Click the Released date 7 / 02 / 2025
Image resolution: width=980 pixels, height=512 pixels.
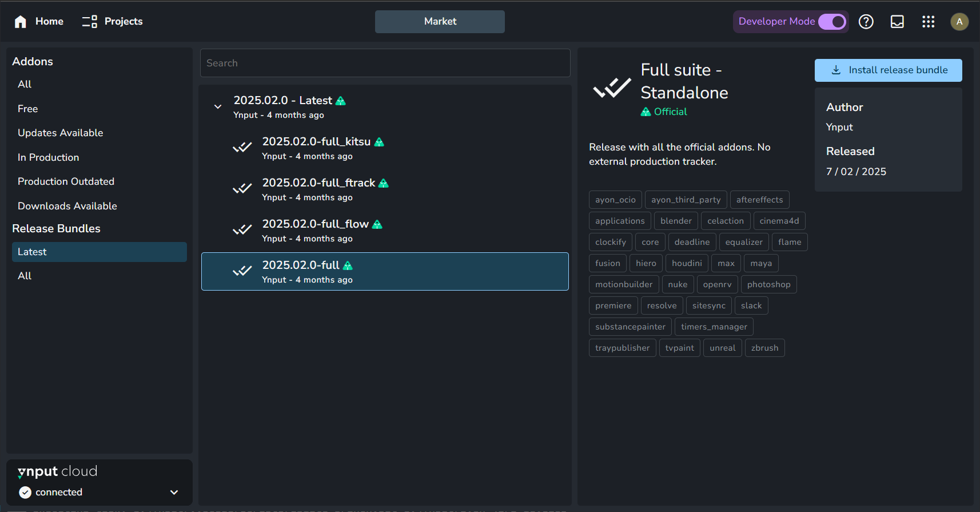click(856, 172)
